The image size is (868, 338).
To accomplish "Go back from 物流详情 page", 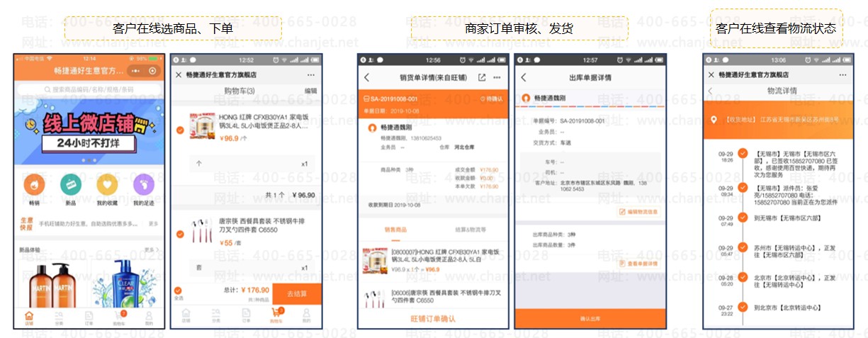I will tap(711, 91).
